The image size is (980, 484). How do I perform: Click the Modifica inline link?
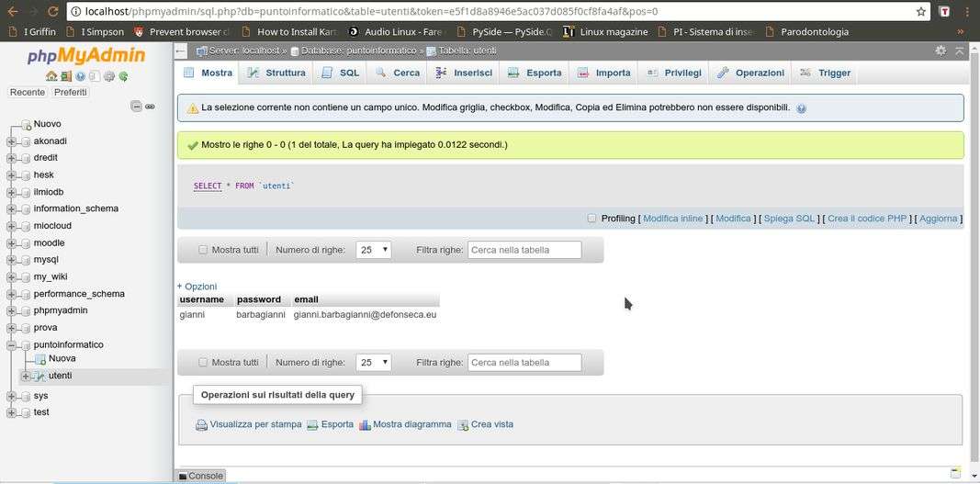pos(673,219)
